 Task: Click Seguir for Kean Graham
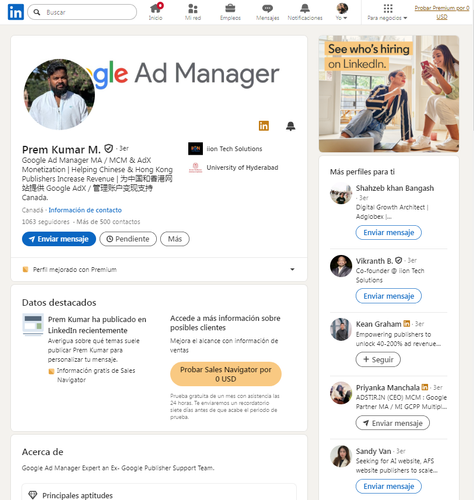point(378,359)
